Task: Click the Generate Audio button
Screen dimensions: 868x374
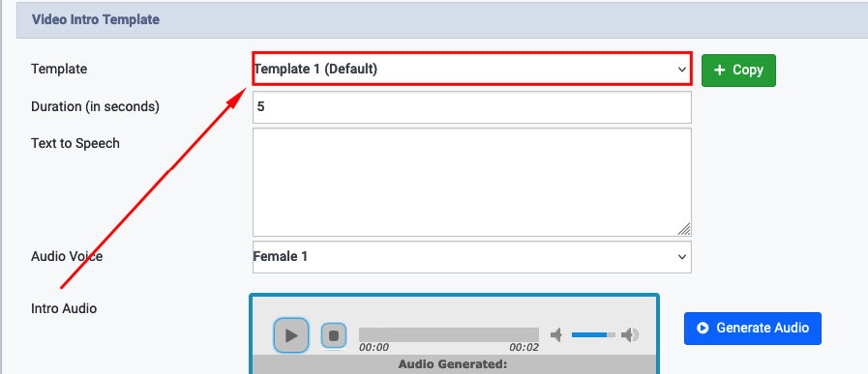Action: (752, 328)
